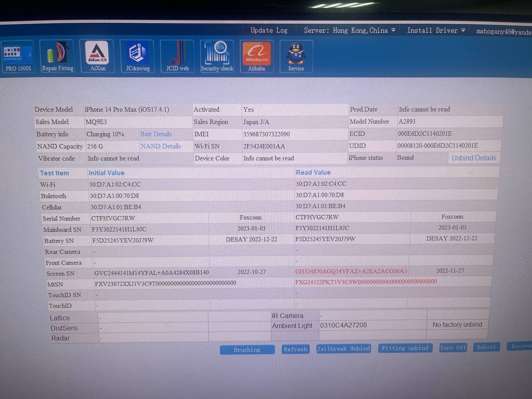The width and height of the screenshot is (532, 399).
Task: Click the Refresh button
Action: (296, 349)
